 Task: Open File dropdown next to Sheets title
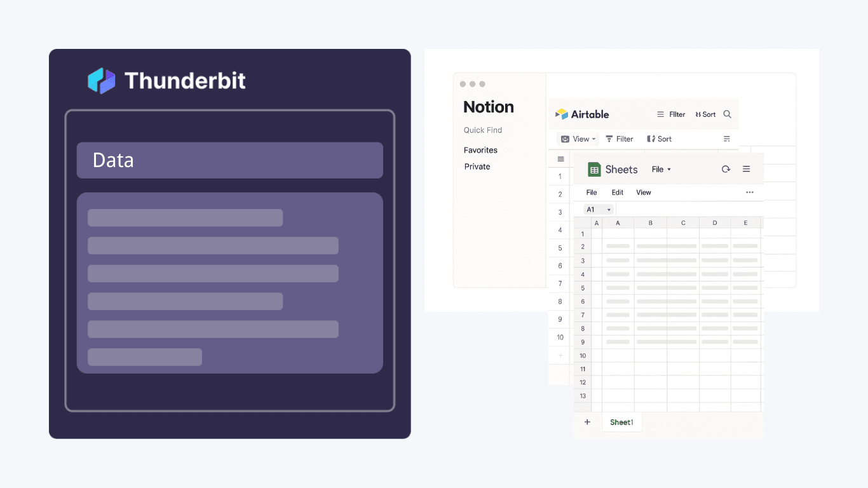tap(661, 170)
